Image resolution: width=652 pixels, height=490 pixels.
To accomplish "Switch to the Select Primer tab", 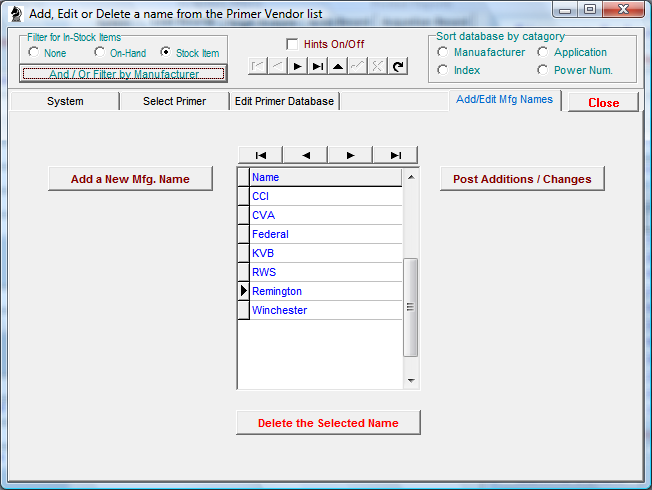I will [x=175, y=101].
